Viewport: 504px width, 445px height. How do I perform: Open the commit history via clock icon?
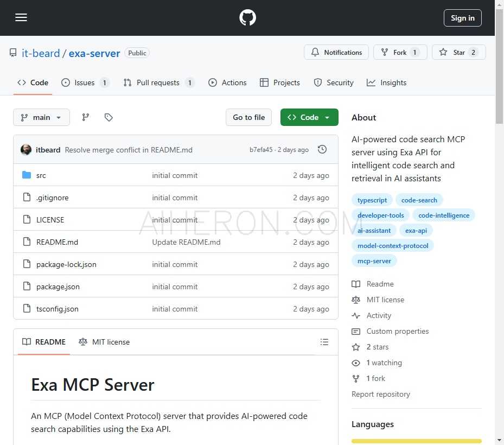(322, 149)
